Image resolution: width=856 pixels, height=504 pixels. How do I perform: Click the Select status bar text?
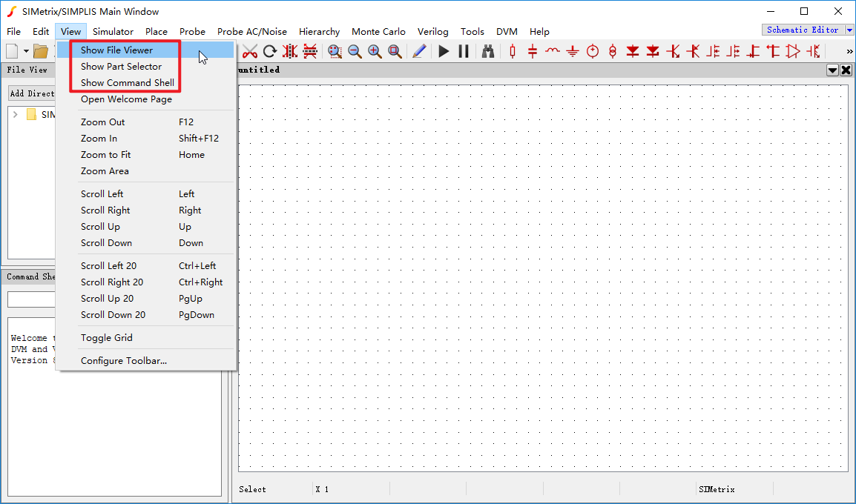(x=253, y=489)
